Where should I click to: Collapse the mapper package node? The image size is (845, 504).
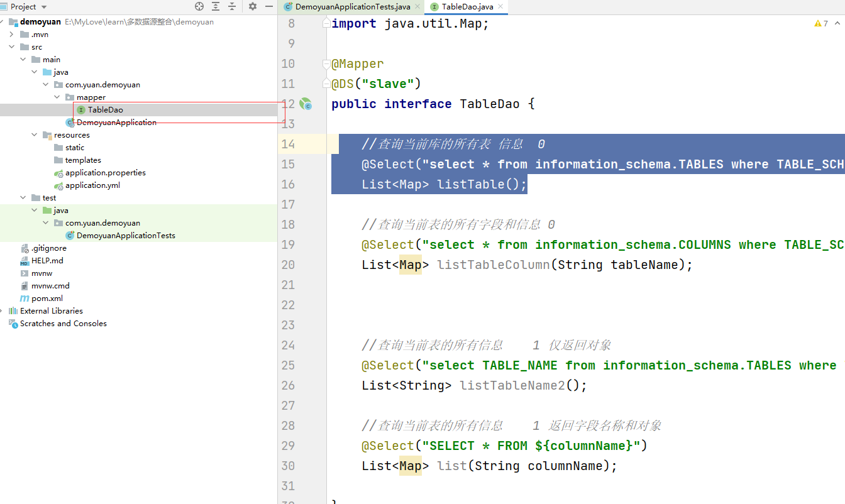[x=57, y=97]
